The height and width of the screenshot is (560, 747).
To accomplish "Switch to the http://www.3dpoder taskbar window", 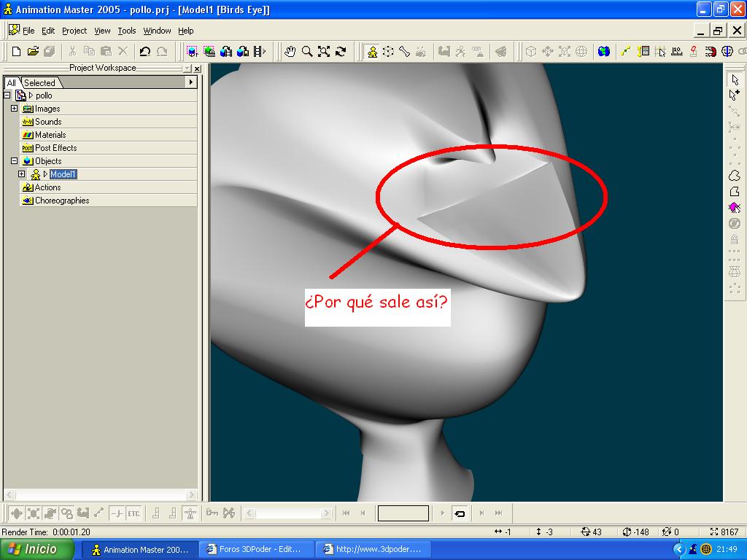I will point(373,550).
